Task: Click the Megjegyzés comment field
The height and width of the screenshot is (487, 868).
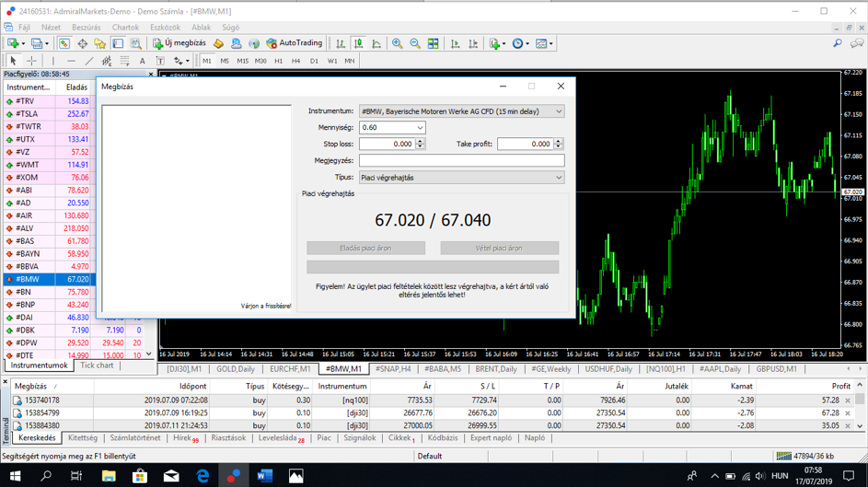Action: (462, 160)
